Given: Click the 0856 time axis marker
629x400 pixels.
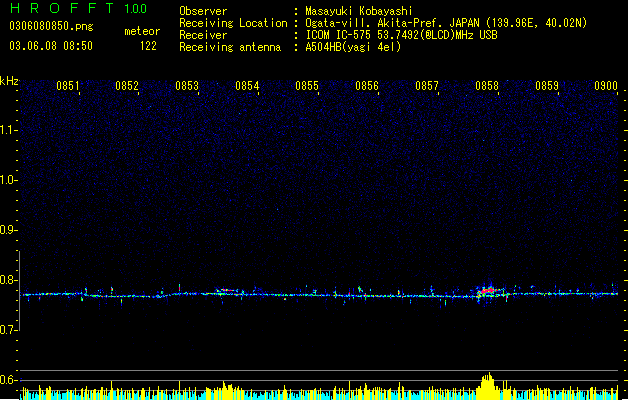Looking at the screenshot, I should click(x=367, y=86).
